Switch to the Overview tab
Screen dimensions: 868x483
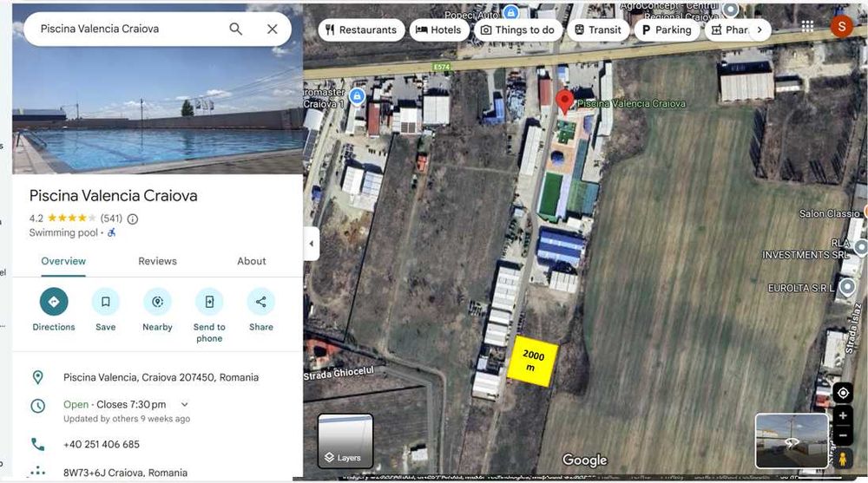(x=63, y=261)
